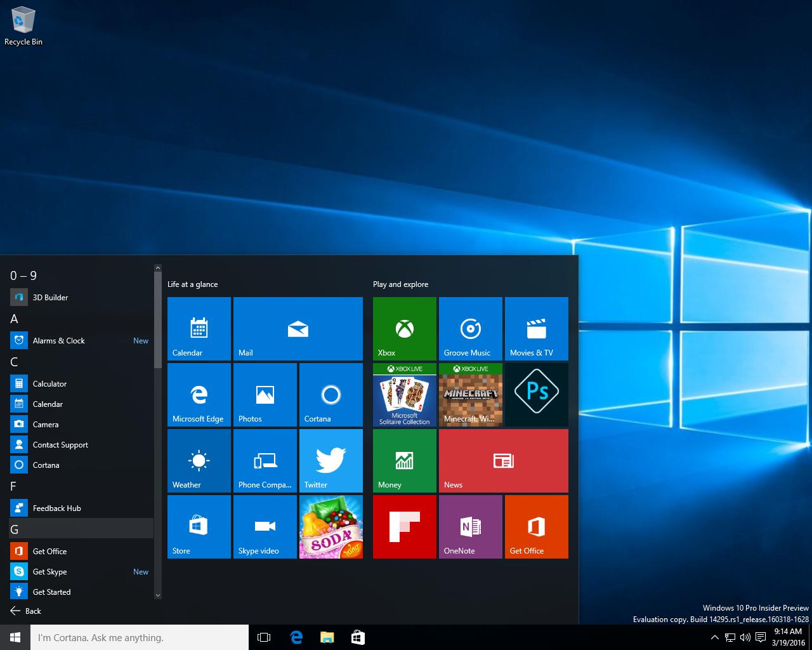Click app list scrollbar down arrow
The image size is (812, 650).
158,595
